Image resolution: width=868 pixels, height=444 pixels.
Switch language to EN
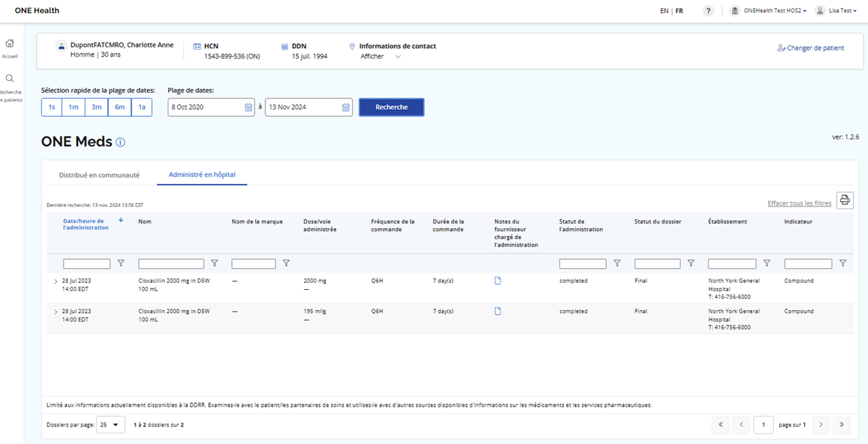(x=664, y=11)
